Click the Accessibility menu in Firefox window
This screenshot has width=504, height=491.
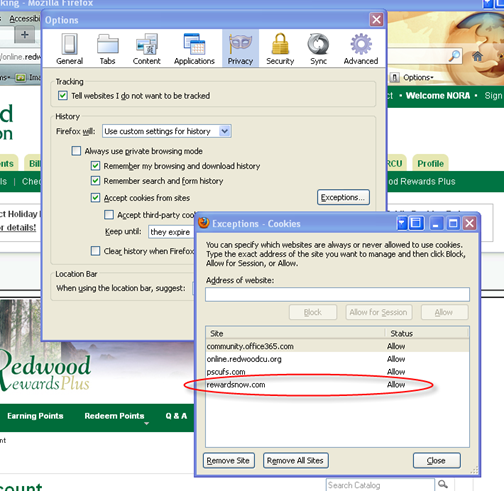[x=25, y=19]
